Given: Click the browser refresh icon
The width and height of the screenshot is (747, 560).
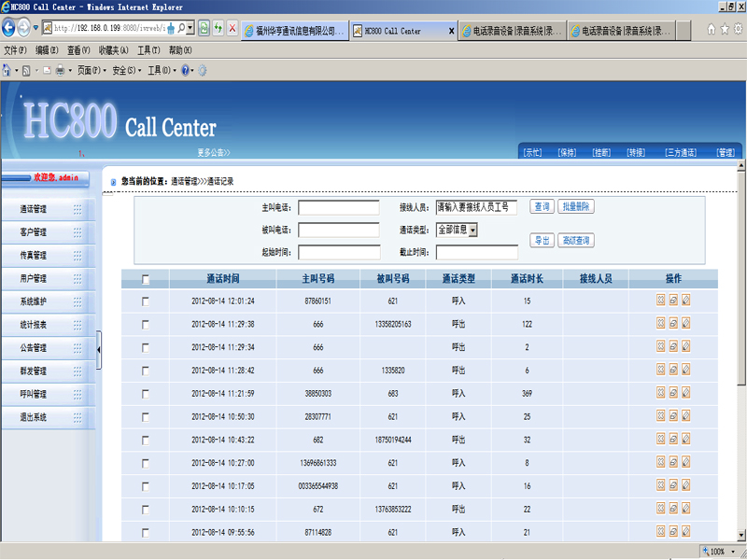Looking at the screenshot, I should pyautogui.click(x=218, y=29).
